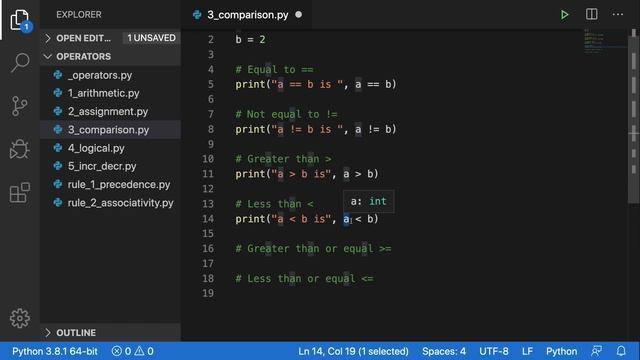The image size is (640, 360).
Task: Click the comment '# Greater than >'
Action: [x=283, y=159]
